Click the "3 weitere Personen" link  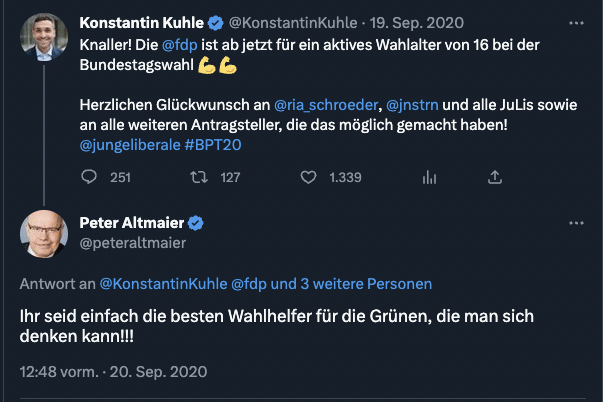(x=357, y=284)
